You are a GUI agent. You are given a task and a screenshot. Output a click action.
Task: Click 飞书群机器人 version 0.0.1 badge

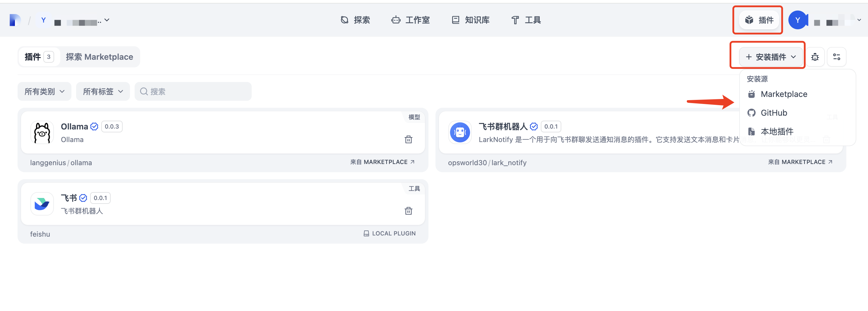tap(551, 127)
